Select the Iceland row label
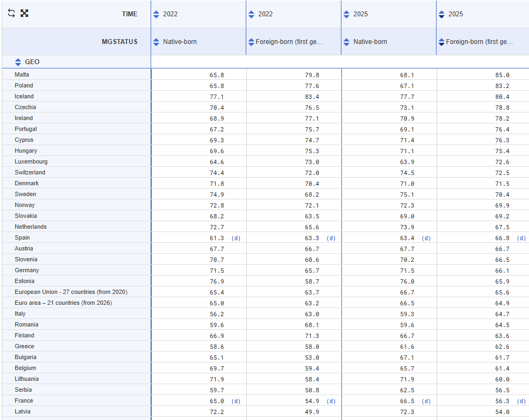 click(24, 96)
